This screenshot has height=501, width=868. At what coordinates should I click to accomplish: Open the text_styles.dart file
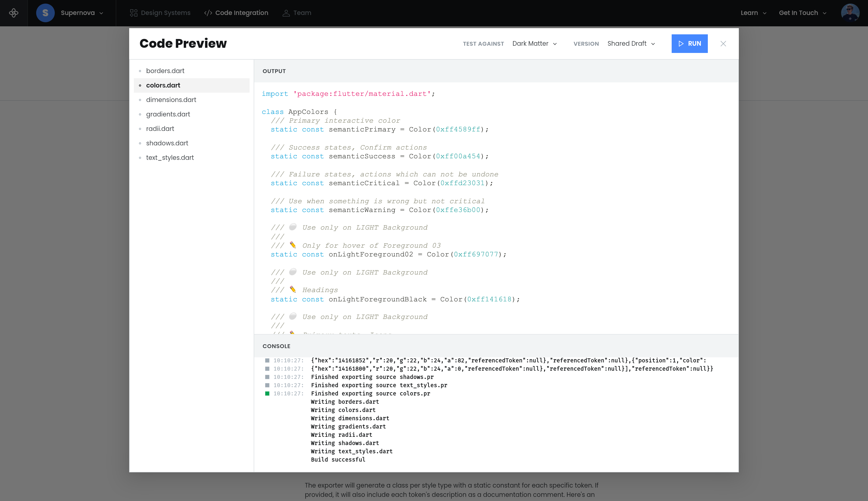[191, 158]
